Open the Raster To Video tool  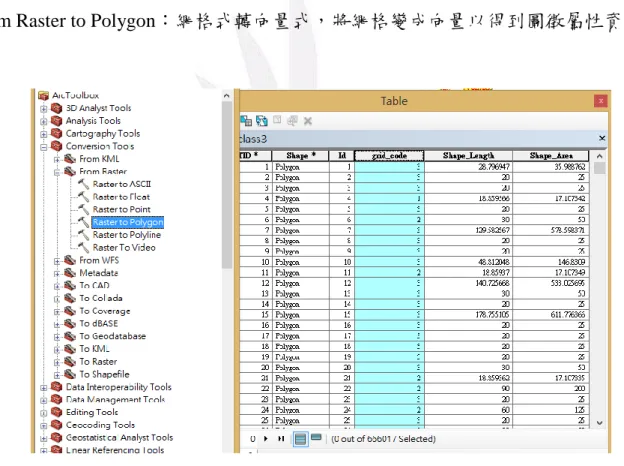(124, 248)
